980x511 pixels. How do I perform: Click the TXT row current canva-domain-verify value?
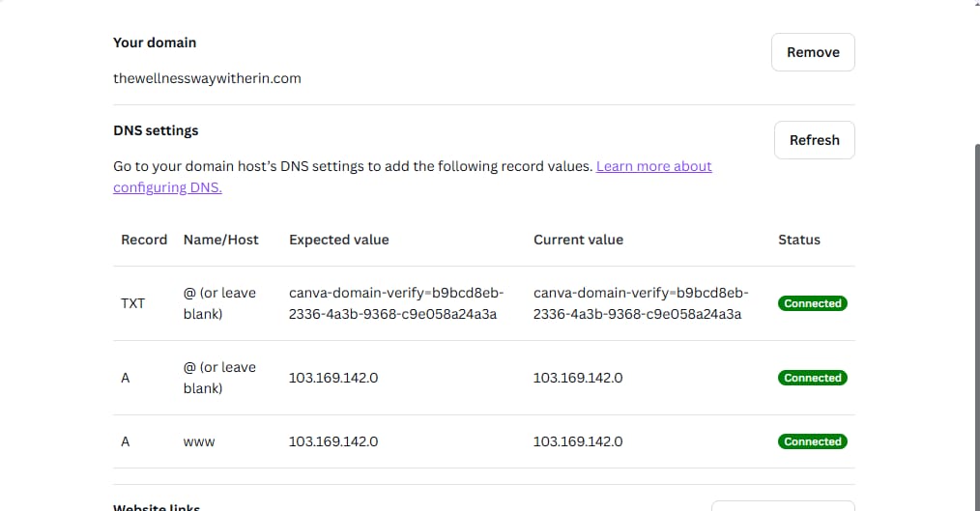coord(641,303)
